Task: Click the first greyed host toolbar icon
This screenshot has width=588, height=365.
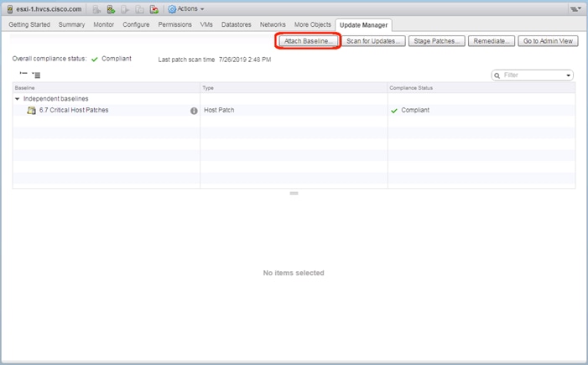Action: pos(96,9)
